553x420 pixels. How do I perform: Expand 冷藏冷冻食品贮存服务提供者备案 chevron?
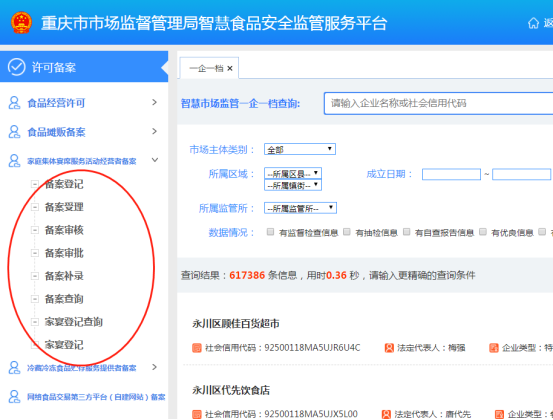click(x=154, y=367)
